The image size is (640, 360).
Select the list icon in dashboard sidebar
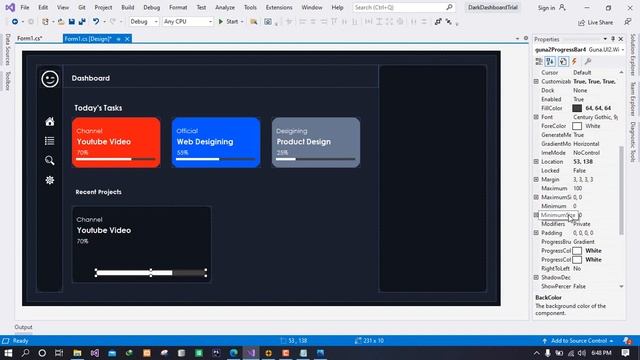coord(50,141)
